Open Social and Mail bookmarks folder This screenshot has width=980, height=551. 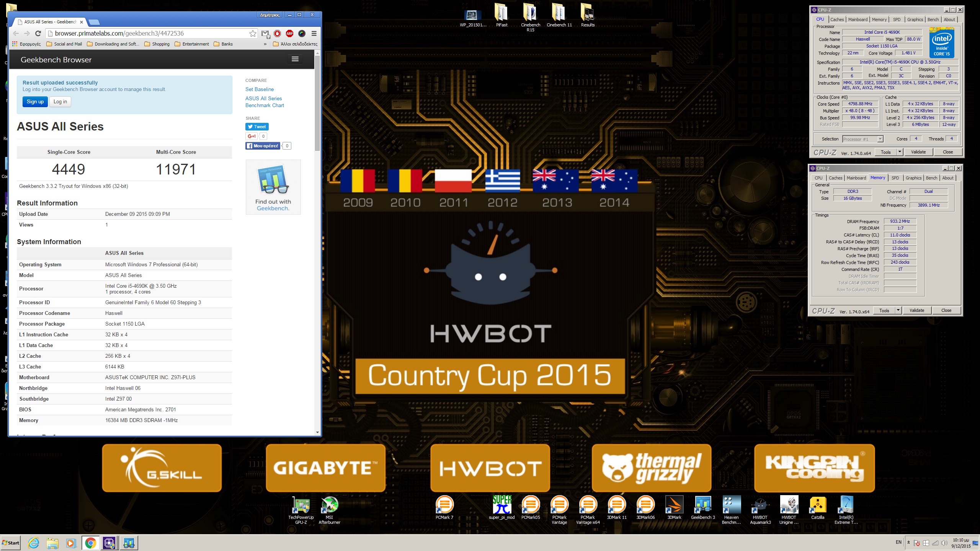(64, 44)
